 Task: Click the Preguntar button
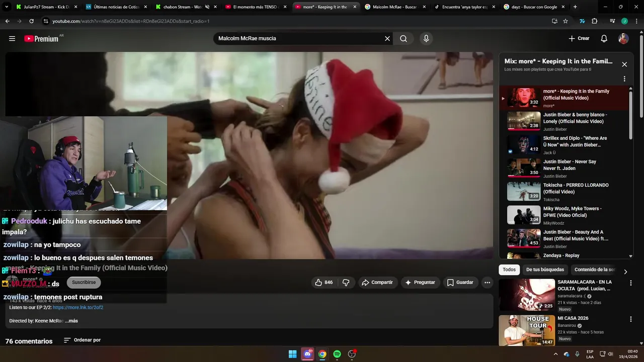420,283
